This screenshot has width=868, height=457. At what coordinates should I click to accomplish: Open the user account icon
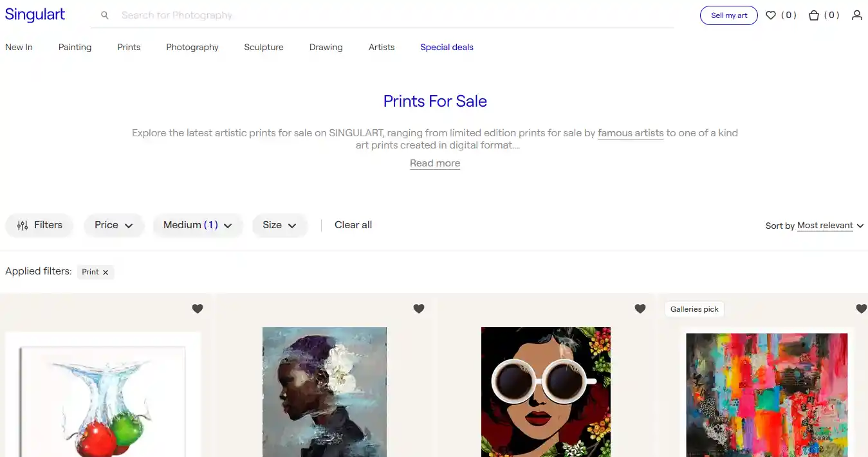tap(857, 15)
